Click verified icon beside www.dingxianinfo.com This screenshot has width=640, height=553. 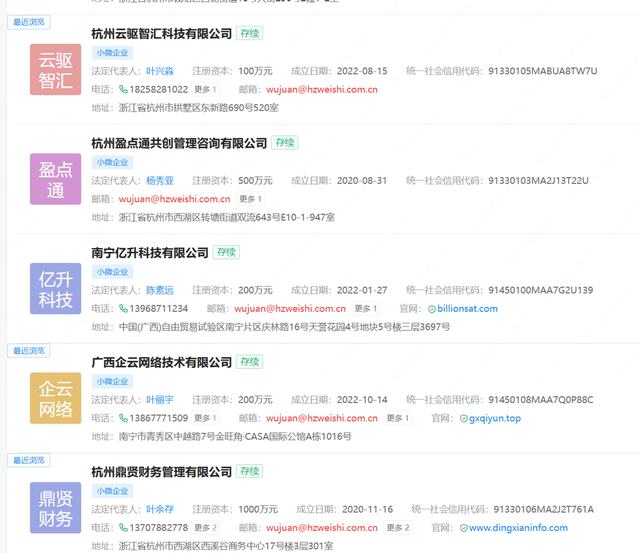(x=464, y=528)
